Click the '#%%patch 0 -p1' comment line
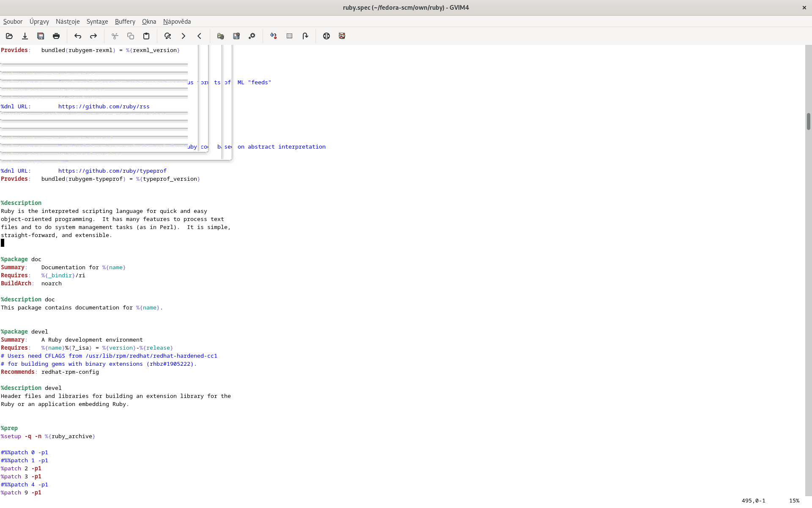Image resolution: width=812 pixels, height=508 pixels. (25, 453)
